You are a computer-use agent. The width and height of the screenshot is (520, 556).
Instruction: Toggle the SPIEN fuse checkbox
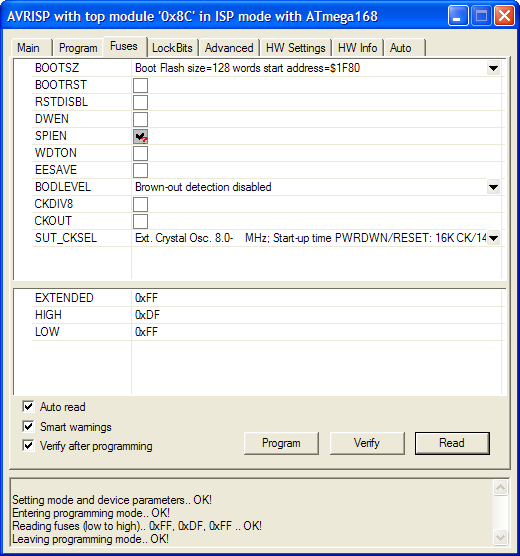pos(140,137)
